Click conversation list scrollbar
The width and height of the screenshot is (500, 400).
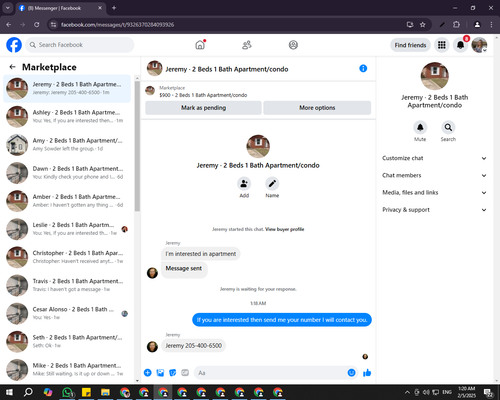click(x=137, y=146)
